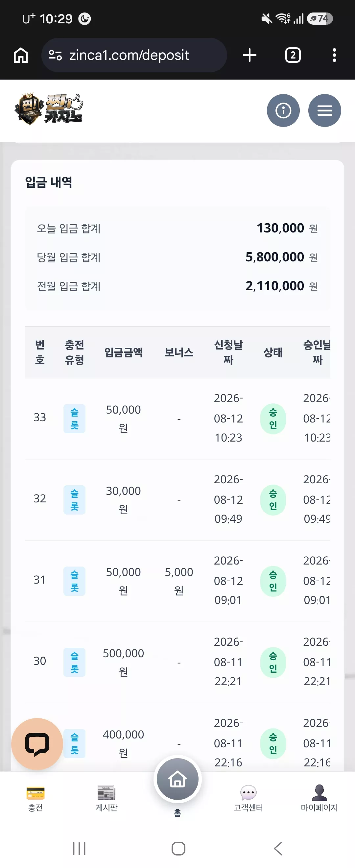The width and height of the screenshot is (355, 868).
Task: Tap the center 홈 button
Action: (x=177, y=779)
